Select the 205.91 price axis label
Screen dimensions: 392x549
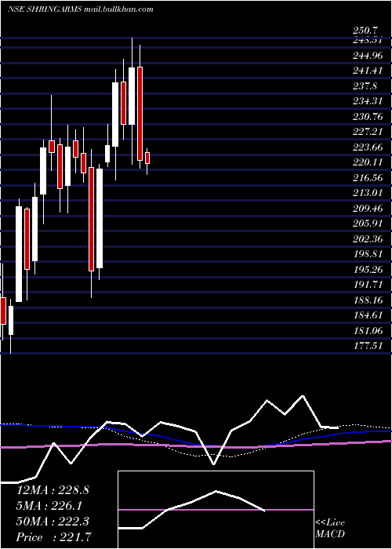368,224
